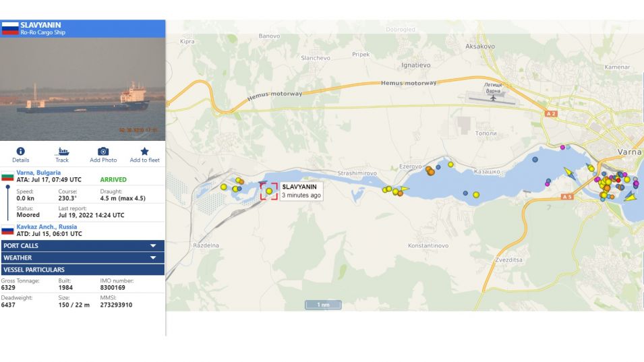Click the Russian flag beside Kavkaz Anch.

[x=7, y=231]
